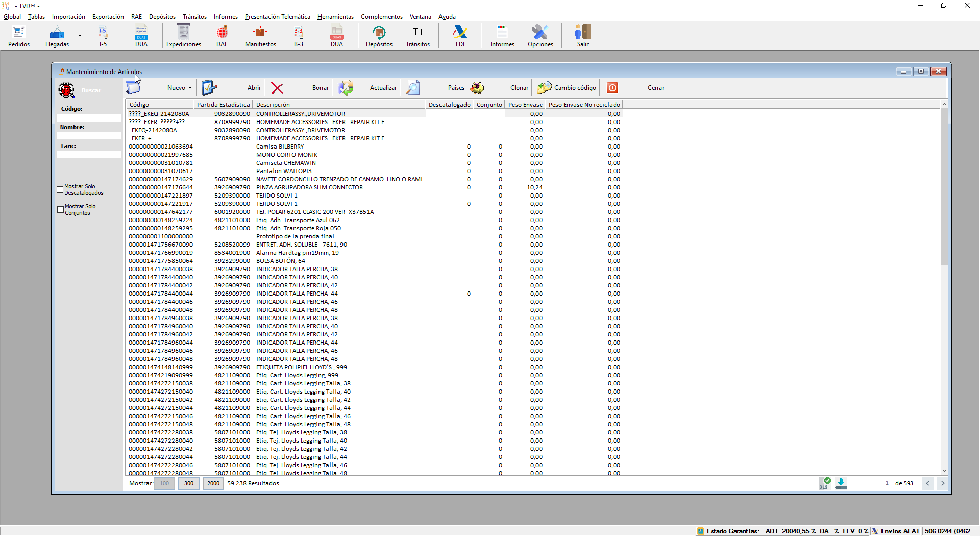Open the Pedidos toolbar icon
The image size is (980, 536).
pyautogui.click(x=19, y=36)
